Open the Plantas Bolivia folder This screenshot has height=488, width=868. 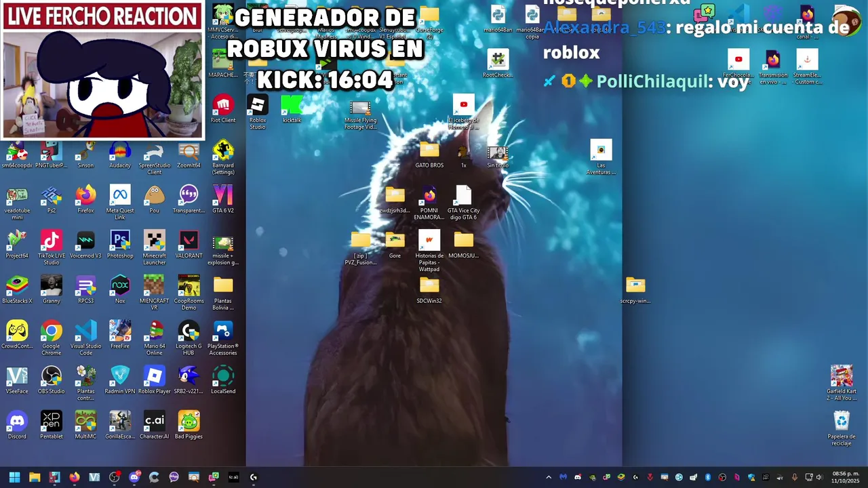coord(223,293)
